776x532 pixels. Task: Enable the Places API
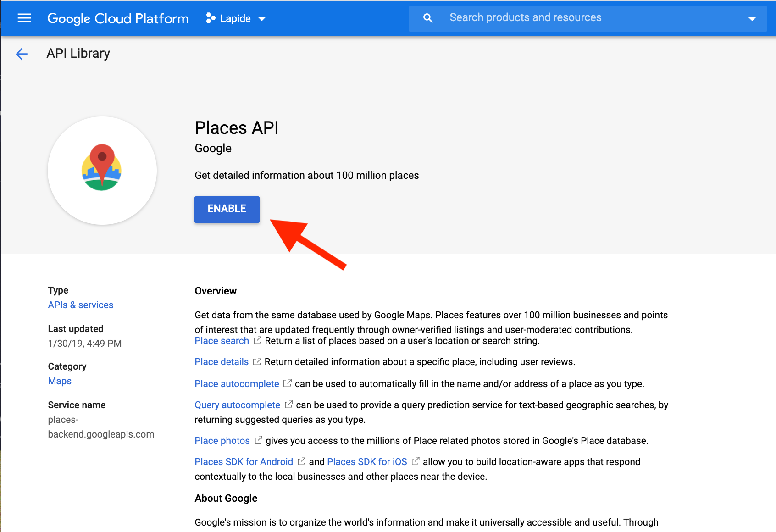pyautogui.click(x=227, y=209)
